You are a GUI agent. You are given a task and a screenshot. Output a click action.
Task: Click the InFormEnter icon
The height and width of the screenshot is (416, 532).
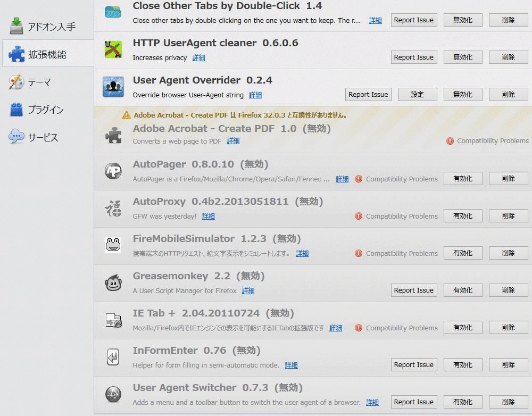[113, 357]
